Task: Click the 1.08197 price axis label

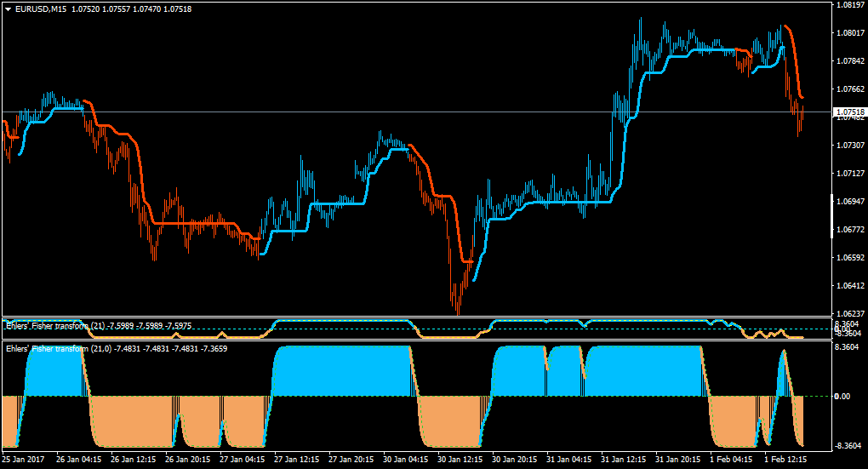Action: click(850, 5)
